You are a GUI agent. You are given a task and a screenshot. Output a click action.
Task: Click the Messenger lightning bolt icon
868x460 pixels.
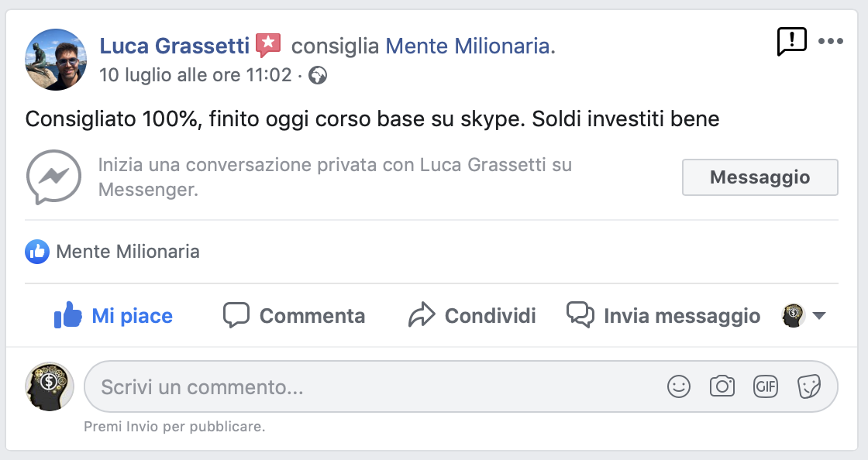pyautogui.click(x=53, y=177)
